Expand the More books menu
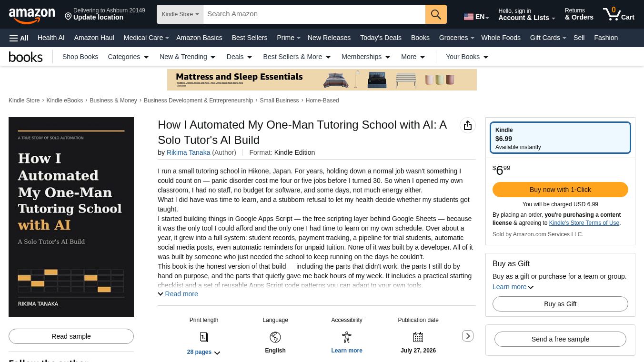This screenshot has height=362, width=644. pos(413,57)
